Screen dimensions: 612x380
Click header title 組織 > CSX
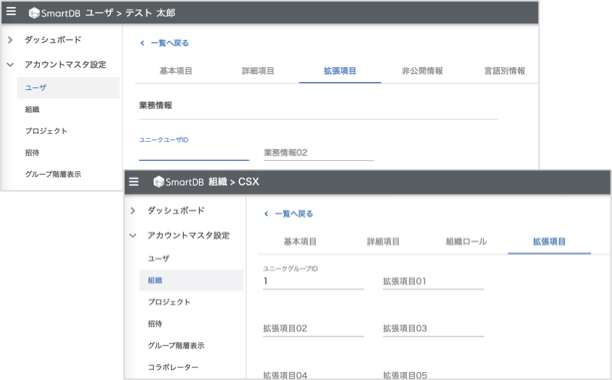233,182
